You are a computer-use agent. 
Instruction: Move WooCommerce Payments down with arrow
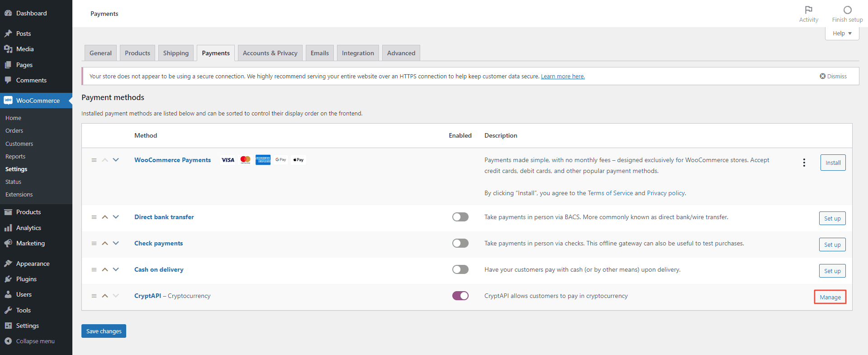[116, 160]
